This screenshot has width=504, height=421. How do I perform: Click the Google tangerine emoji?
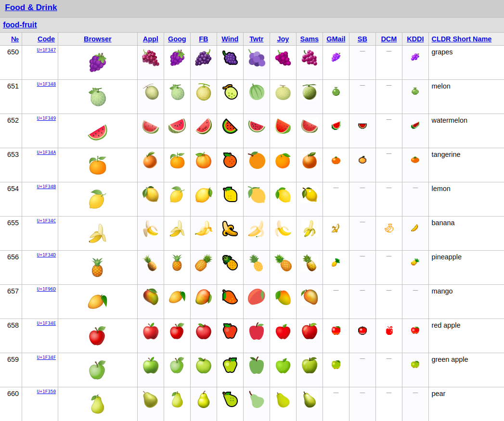(x=177, y=160)
